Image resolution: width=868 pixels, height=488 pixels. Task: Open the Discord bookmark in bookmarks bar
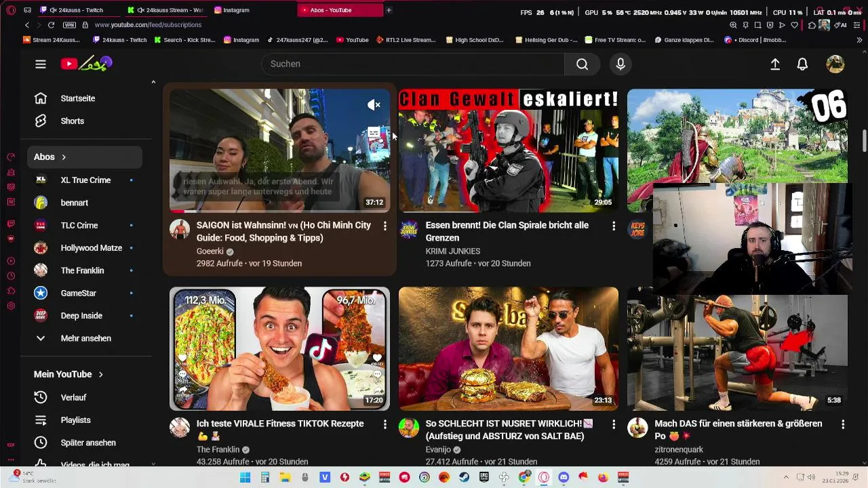pyautogui.click(x=756, y=40)
